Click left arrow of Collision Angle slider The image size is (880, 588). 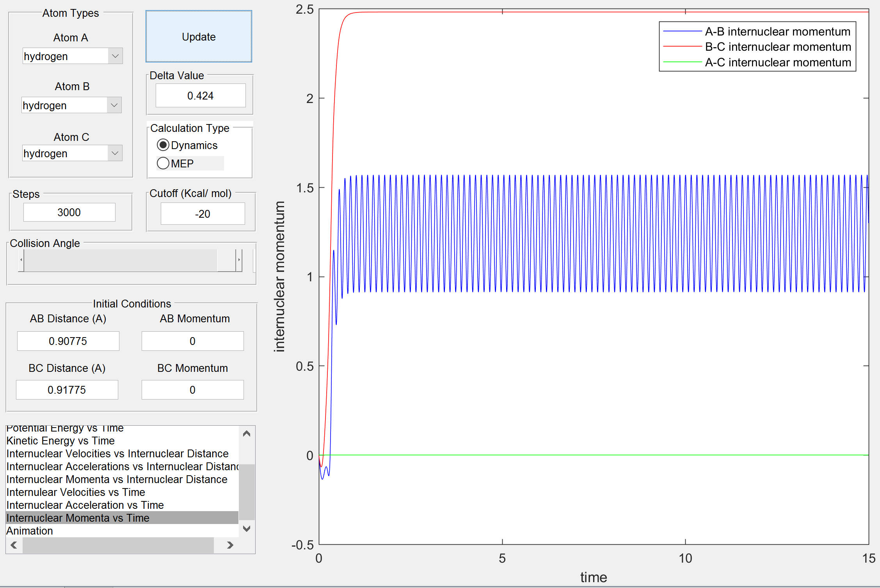point(21,260)
